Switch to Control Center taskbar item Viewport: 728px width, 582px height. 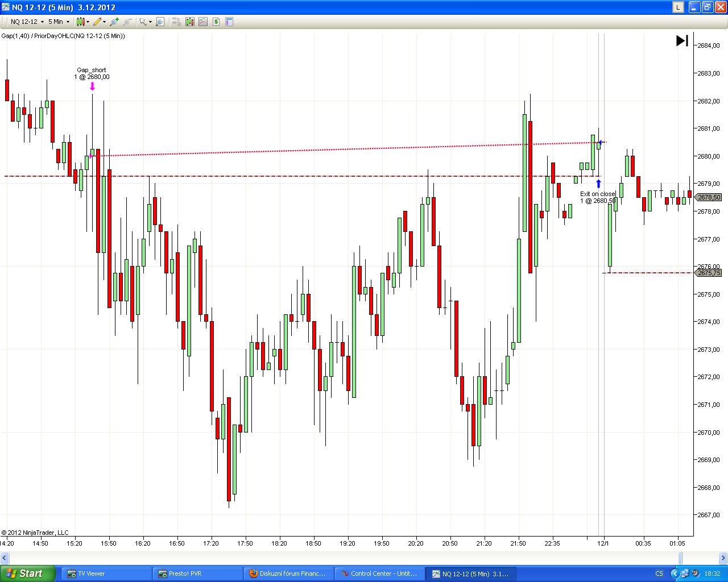tap(379, 573)
